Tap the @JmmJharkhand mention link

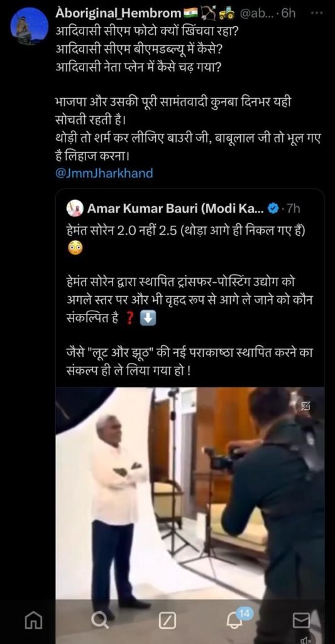pyautogui.click(x=104, y=173)
